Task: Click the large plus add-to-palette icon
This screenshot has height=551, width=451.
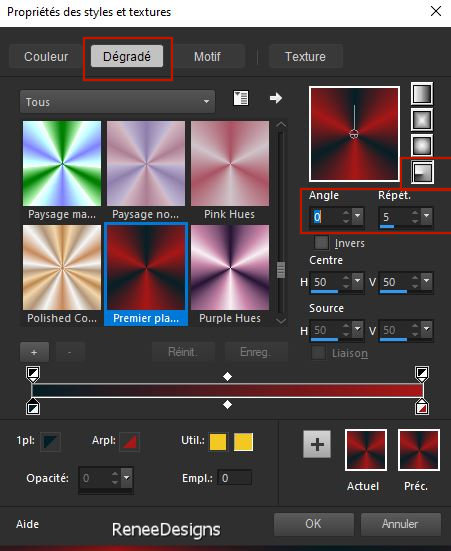Action: pyautogui.click(x=317, y=445)
